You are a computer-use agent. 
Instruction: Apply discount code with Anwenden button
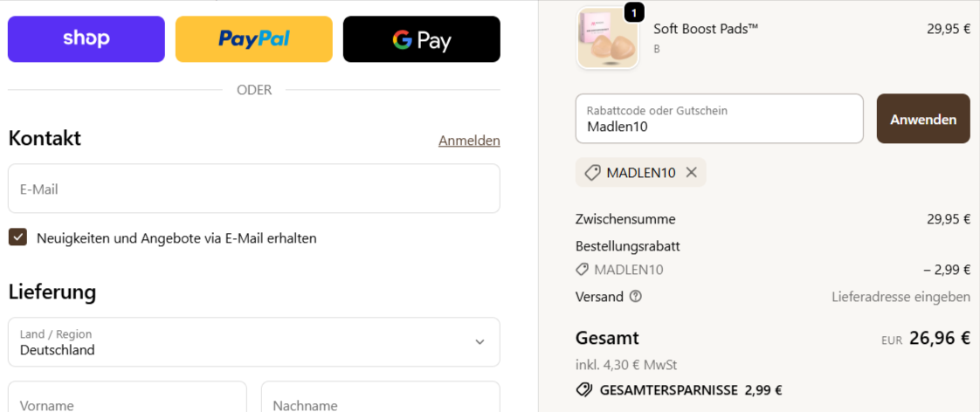[923, 119]
